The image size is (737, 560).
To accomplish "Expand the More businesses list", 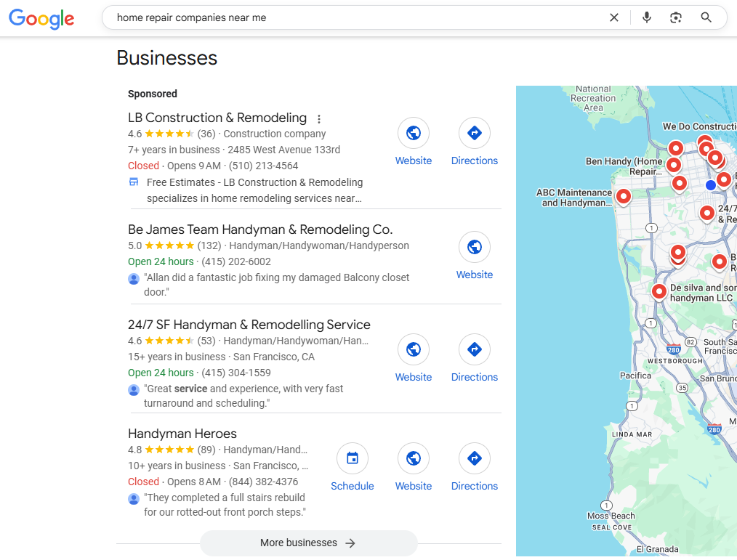I will pyautogui.click(x=308, y=543).
